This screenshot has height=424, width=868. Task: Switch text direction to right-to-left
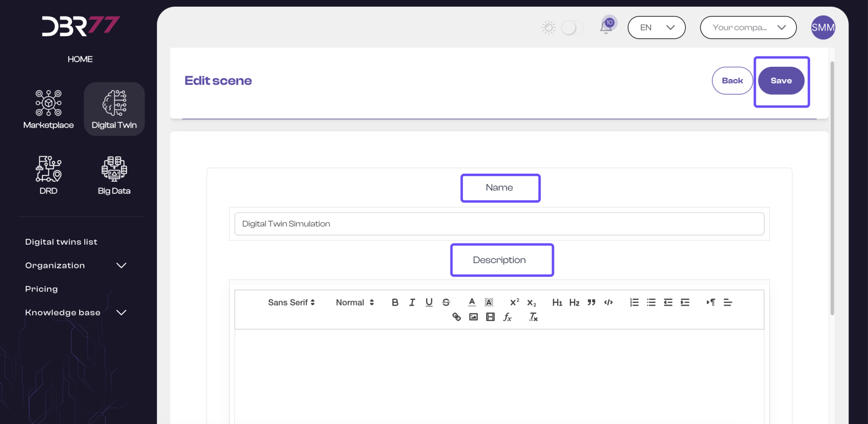click(711, 302)
